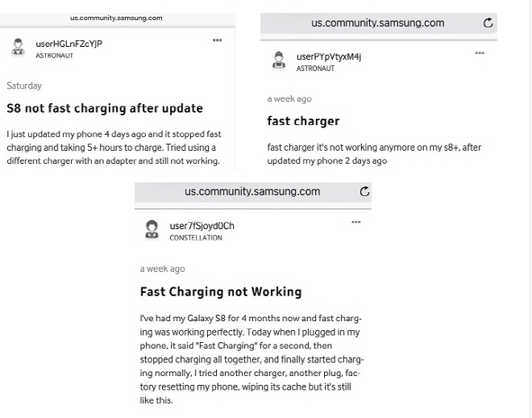
Task: Click the CONSTELLATION rank label
Action: point(196,238)
